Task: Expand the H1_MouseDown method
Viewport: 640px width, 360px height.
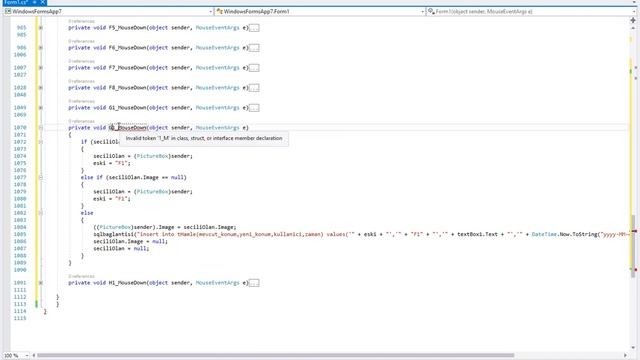Action: pos(40,283)
